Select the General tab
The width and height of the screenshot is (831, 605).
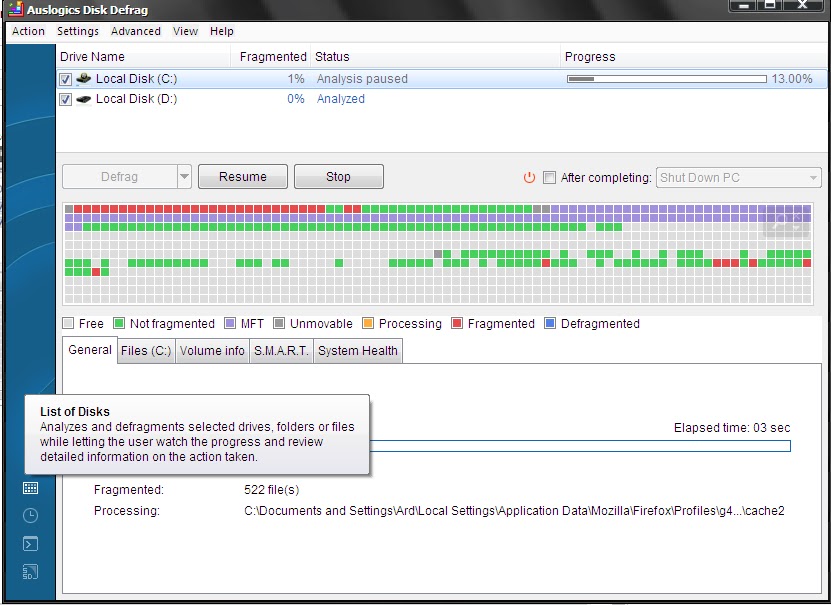tap(90, 350)
